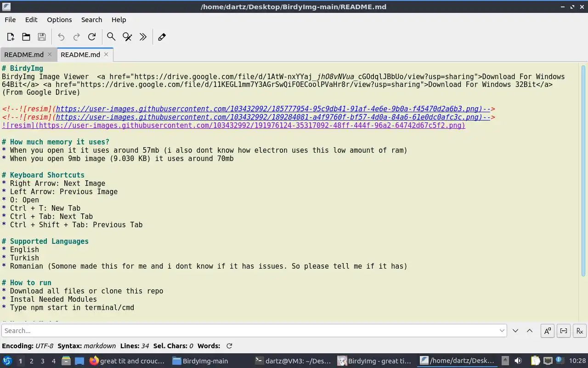Image resolution: width=588 pixels, height=368 pixels.
Task: Toggle Whole Word matching in search bar
Action: (x=564, y=331)
